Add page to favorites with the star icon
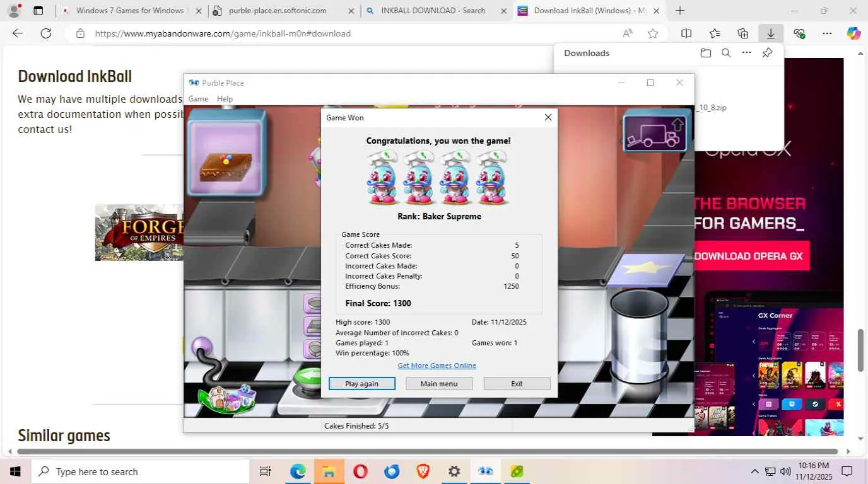 tap(653, 33)
